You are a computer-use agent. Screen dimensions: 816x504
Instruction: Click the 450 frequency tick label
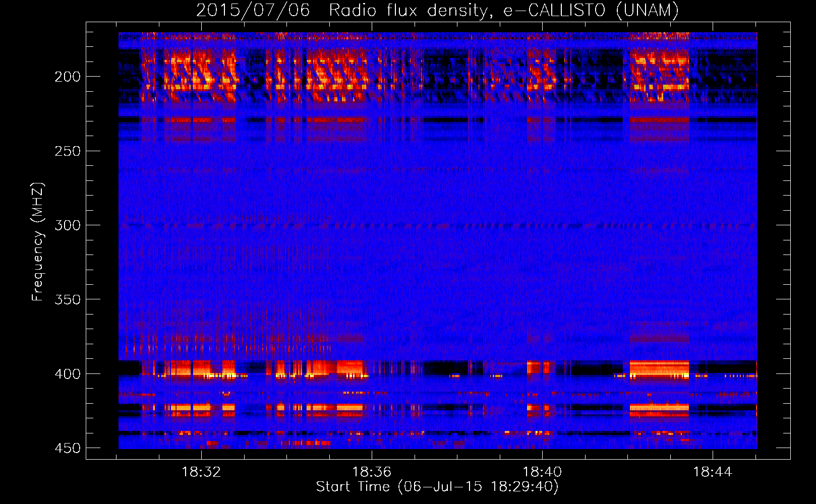pos(67,448)
